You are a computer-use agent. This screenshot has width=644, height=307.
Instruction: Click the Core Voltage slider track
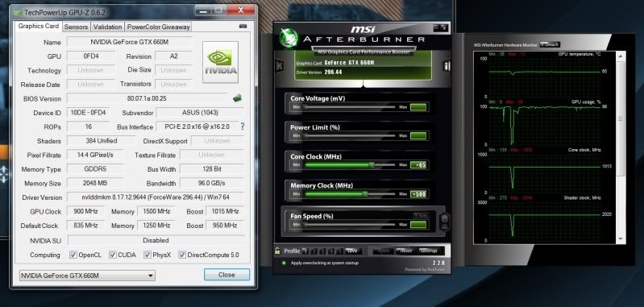[350, 107]
